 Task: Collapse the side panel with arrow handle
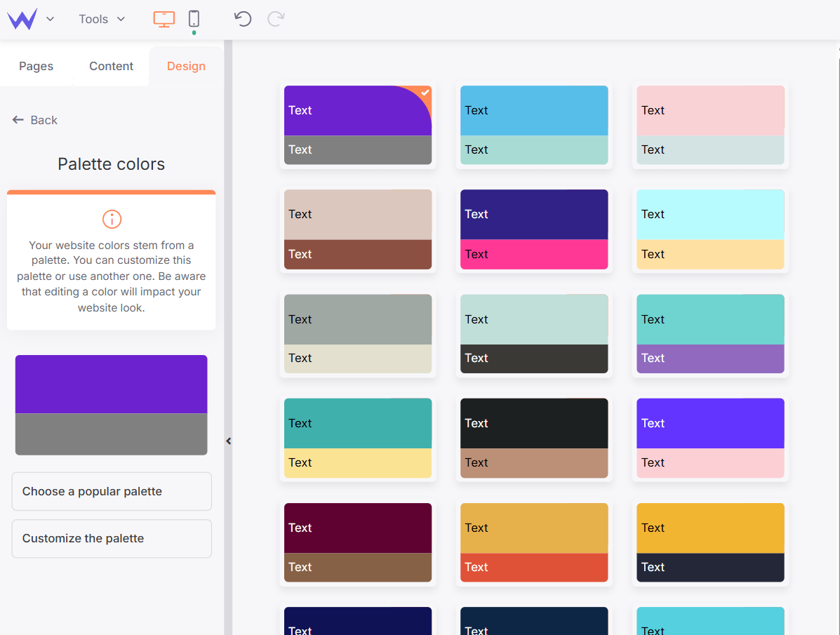coord(229,441)
